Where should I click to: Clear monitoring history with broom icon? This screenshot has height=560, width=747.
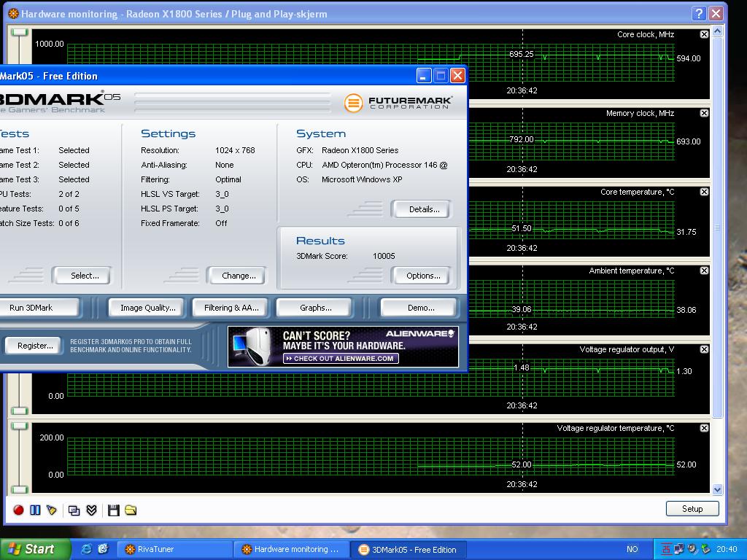[52, 510]
